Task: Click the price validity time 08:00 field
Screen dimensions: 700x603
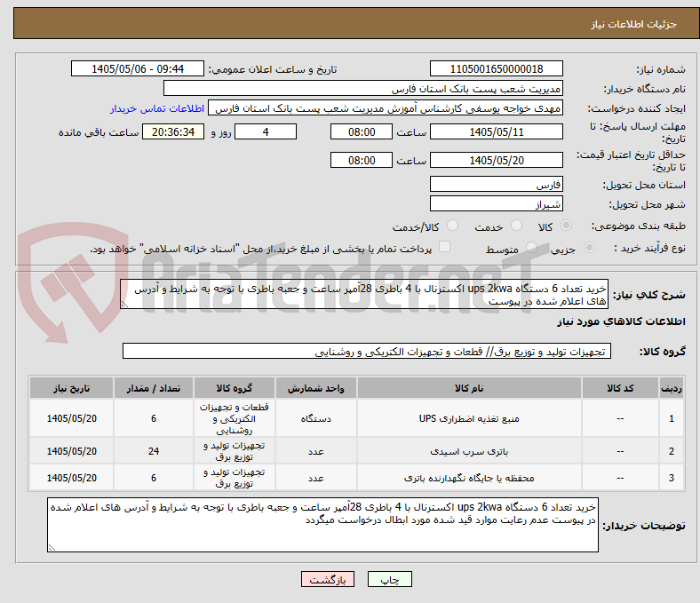Action: 362,160
